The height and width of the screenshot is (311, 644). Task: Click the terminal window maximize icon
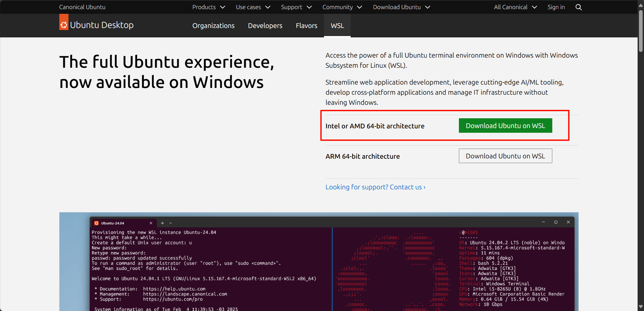pos(556,222)
